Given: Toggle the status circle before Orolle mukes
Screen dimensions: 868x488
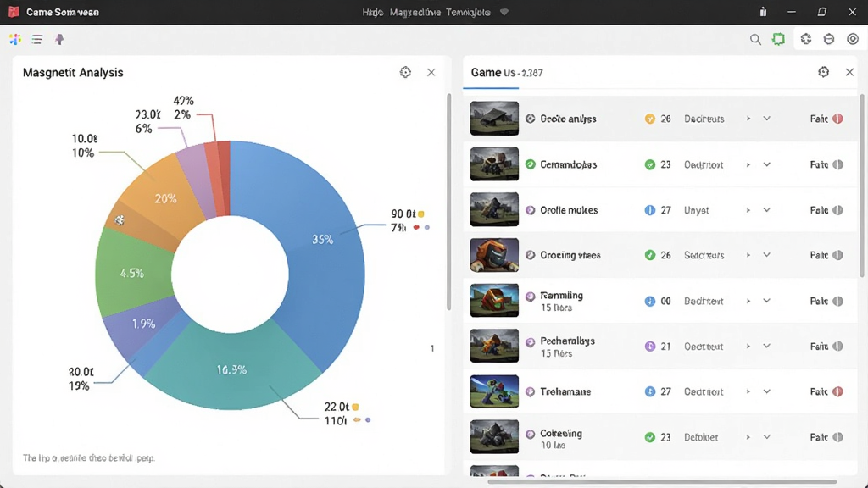Looking at the screenshot, I should point(530,210).
